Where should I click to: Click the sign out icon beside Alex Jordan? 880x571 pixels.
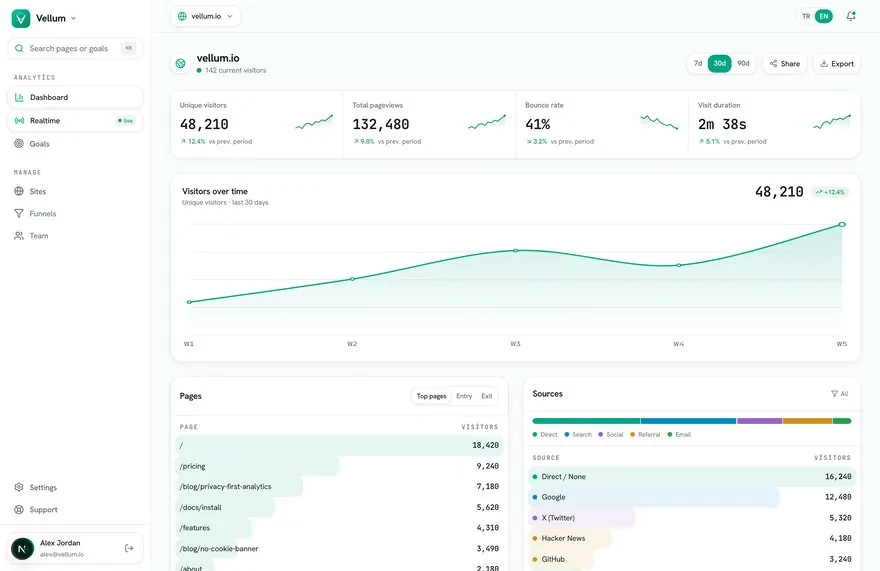[129, 549]
